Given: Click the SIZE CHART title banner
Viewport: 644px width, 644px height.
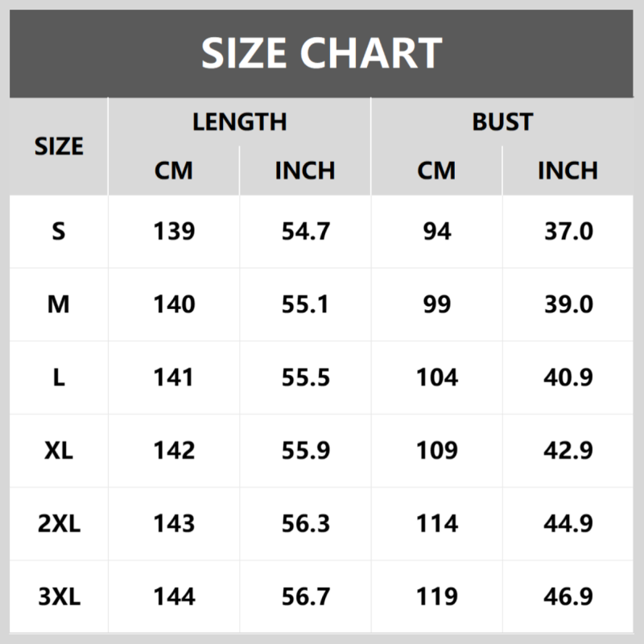Looking at the screenshot, I should point(321,53).
